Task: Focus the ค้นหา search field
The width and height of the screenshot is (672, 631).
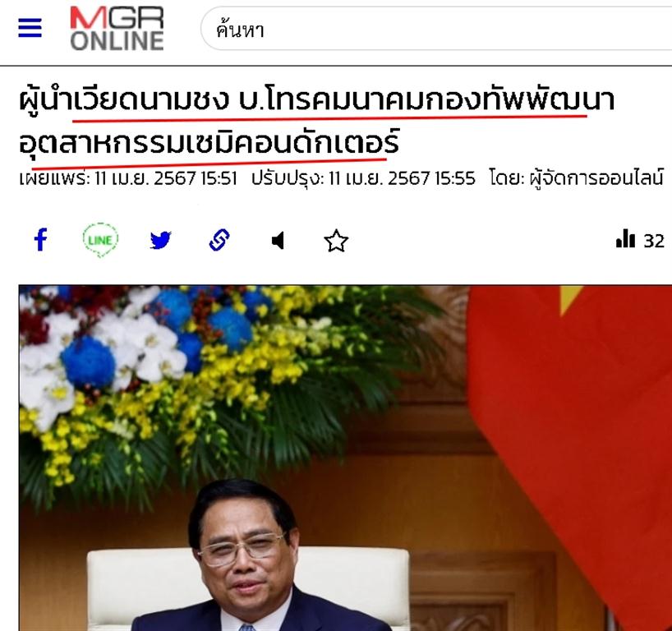Action: tap(436, 29)
